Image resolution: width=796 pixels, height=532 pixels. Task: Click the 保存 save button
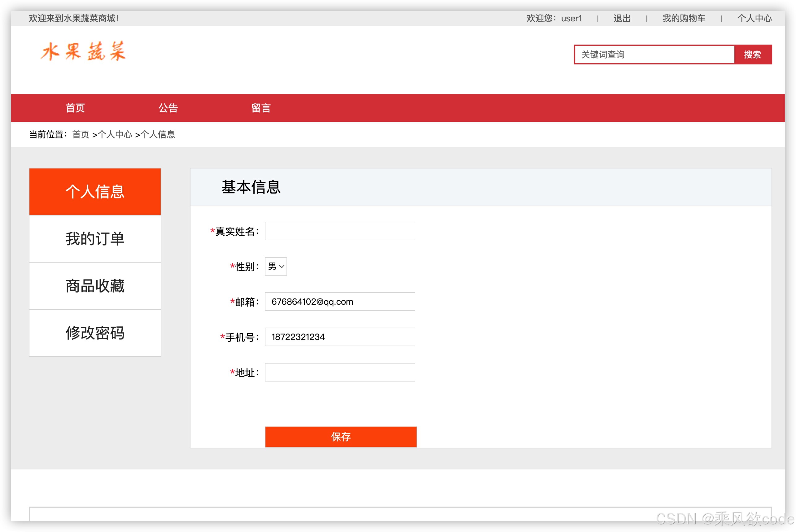click(x=341, y=437)
